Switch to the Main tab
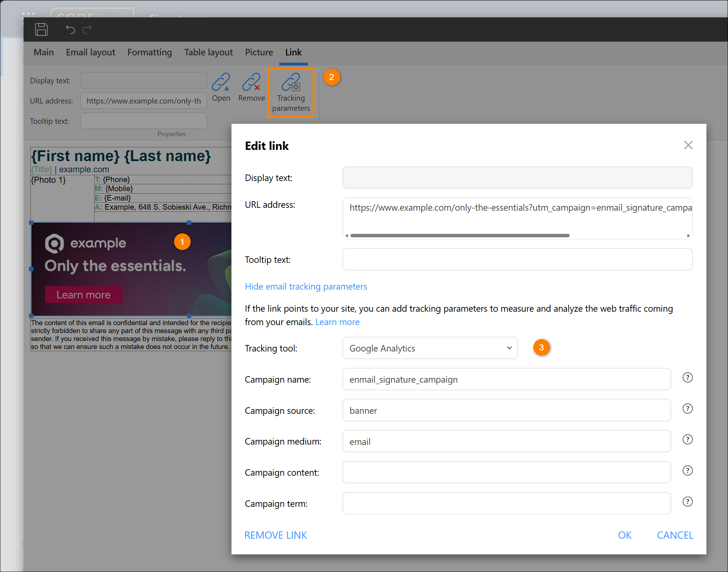728x572 pixels. pyautogui.click(x=43, y=52)
